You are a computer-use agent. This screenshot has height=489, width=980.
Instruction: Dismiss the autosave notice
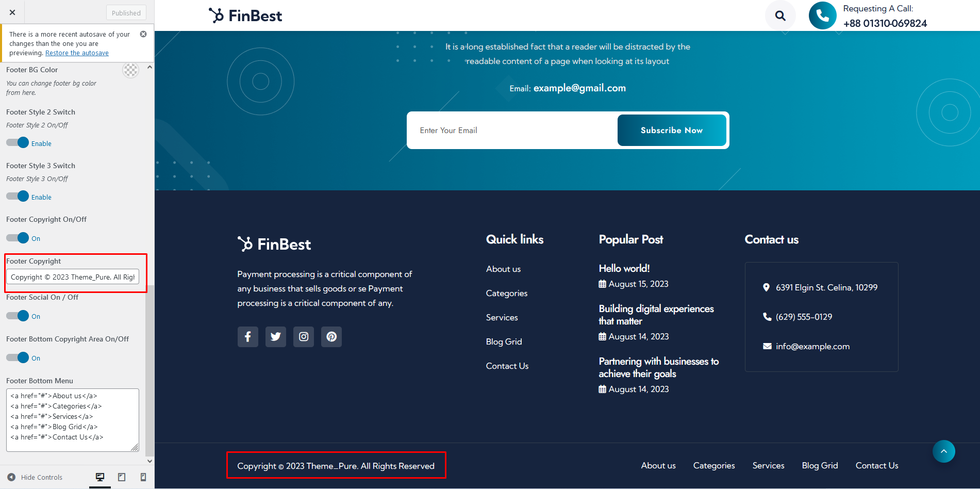(143, 34)
